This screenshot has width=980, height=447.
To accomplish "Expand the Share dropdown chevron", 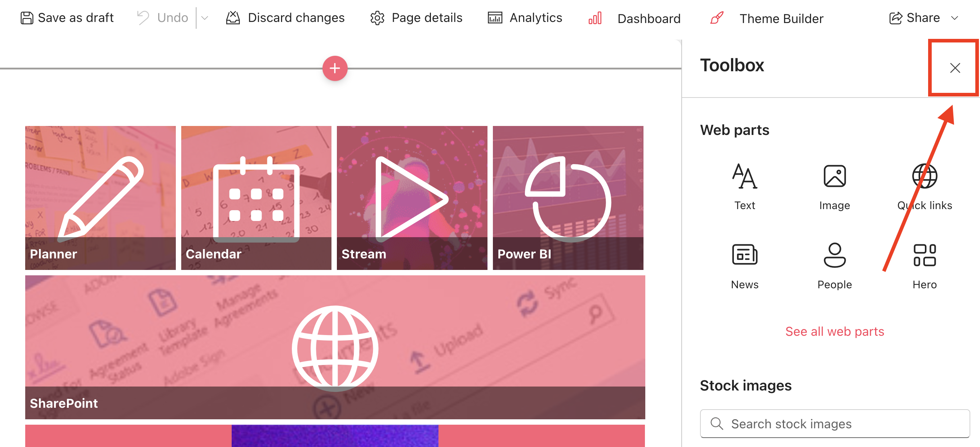I will tap(954, 18).
